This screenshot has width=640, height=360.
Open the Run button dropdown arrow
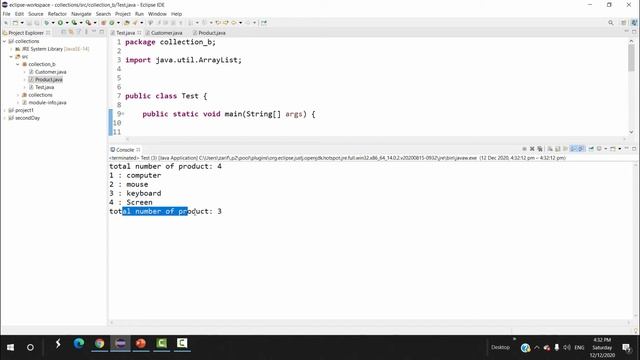(x=67, y=23)
